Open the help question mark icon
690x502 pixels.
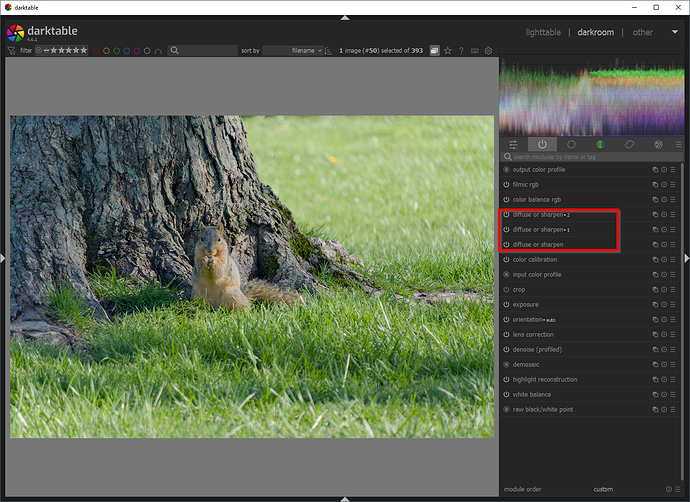click(461, 51)
